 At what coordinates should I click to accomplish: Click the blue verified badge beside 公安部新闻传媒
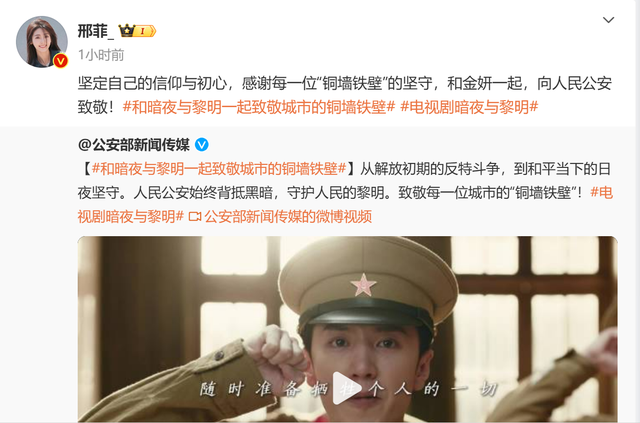pyautogui.click(x=202, y=145)
